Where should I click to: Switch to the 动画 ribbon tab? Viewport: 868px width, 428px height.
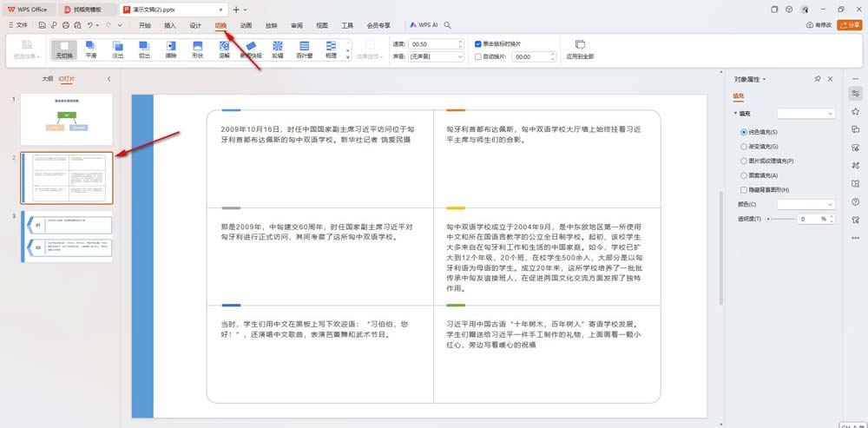[247, 25]
